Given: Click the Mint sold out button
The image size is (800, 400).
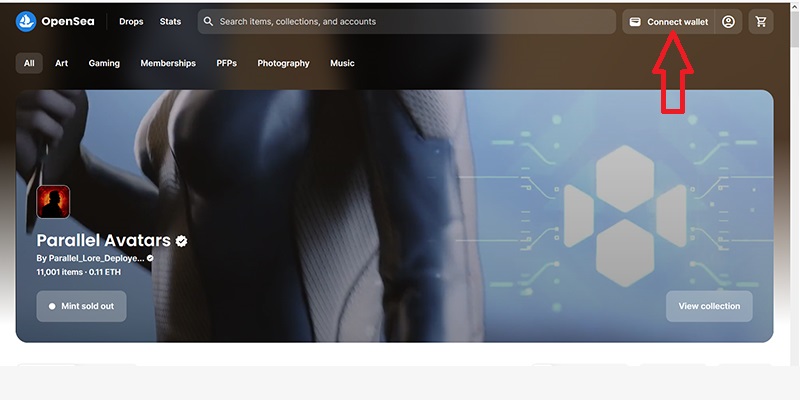Looking at the screenshot, I should point(81,306).
